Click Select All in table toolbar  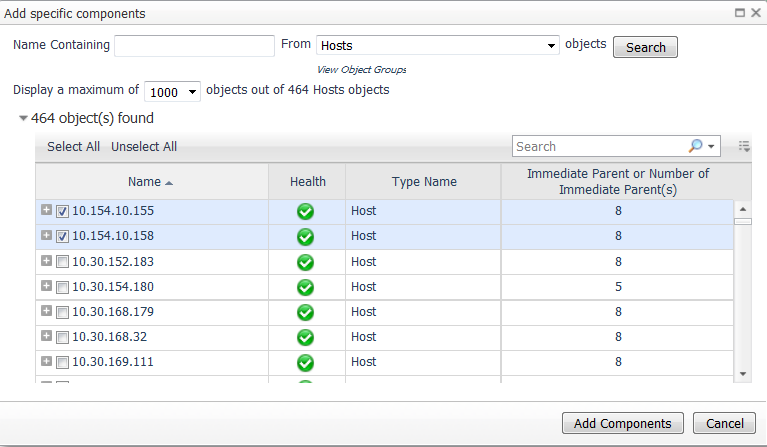pos(73,147)
